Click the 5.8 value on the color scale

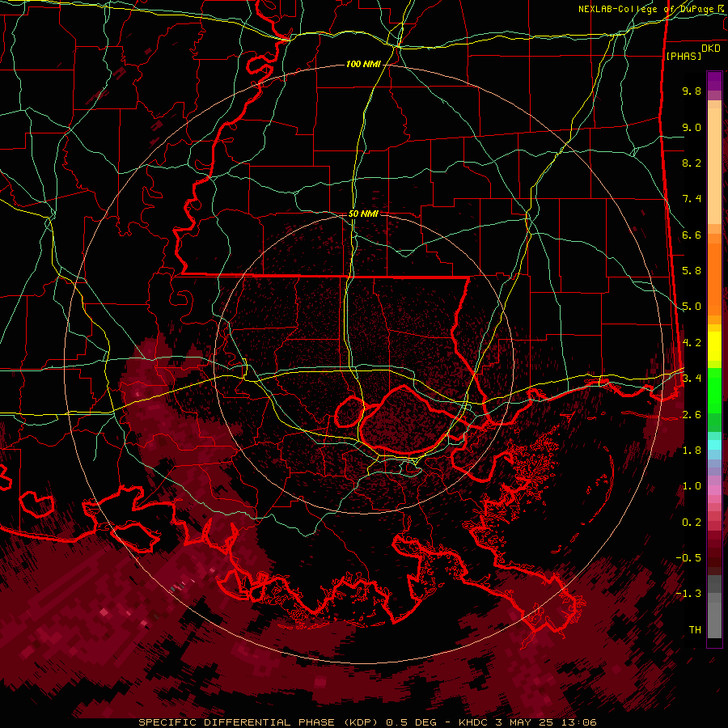pos(692,271)
